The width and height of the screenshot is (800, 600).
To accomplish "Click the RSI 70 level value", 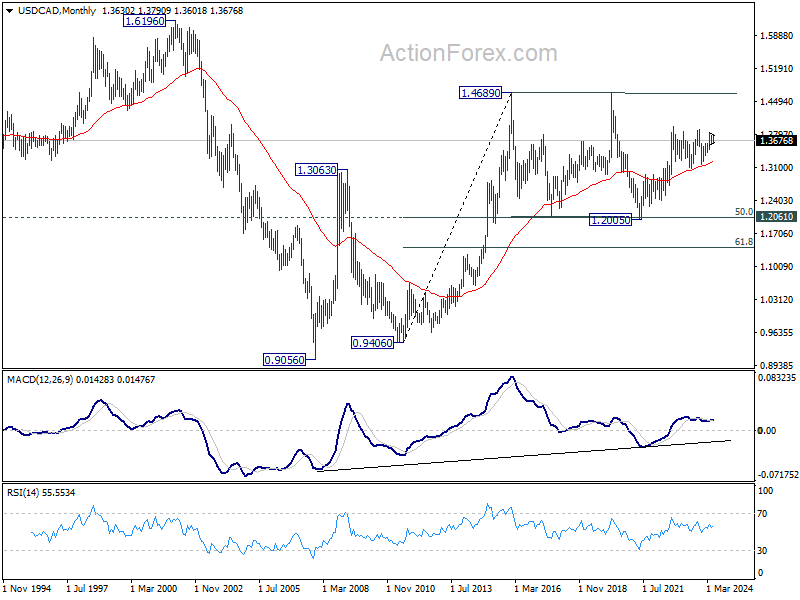I will (762, 514).
